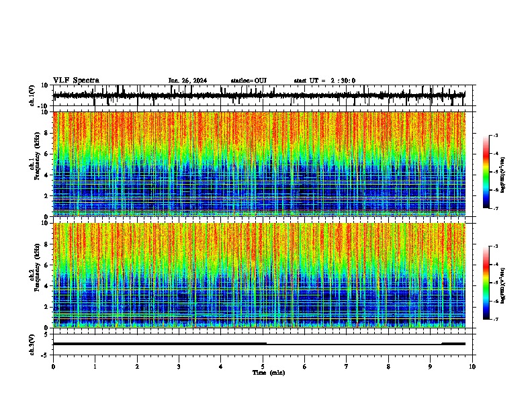The width and height of the screenshot is (532, 411).
Task: Click time axis tick label "2"
Action: point(137,367)
